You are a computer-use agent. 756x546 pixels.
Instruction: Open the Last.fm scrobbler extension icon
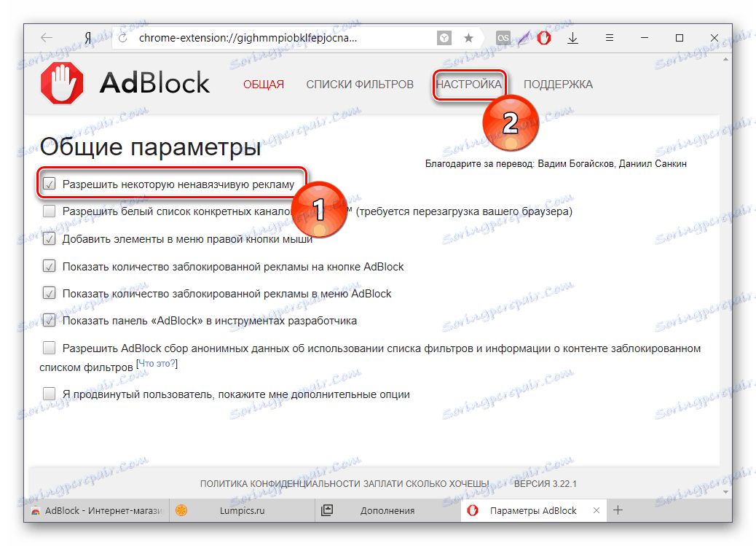tap(503, 38)
